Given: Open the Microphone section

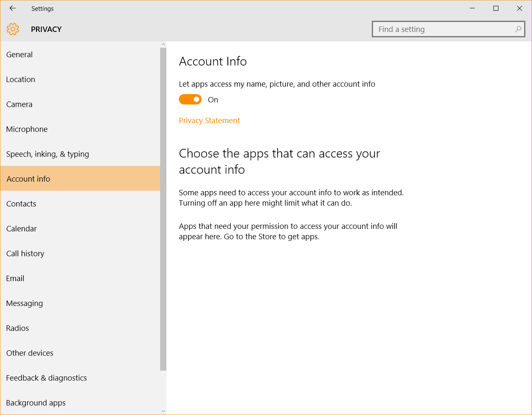Looking at the screenshot, I should point(80,129).
